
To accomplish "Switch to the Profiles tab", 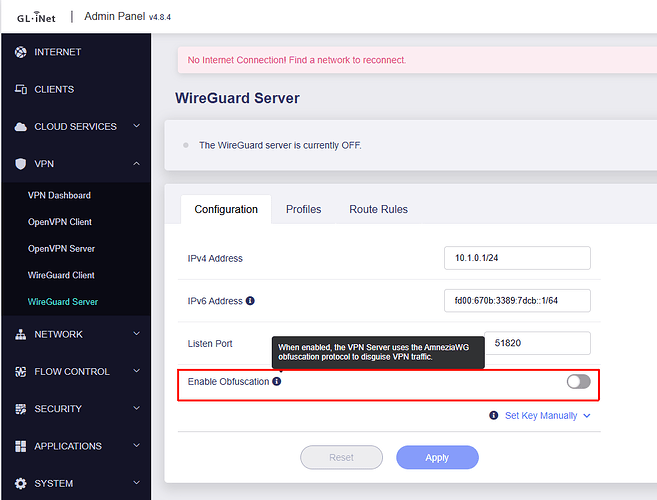I will [x=303, y=209].
